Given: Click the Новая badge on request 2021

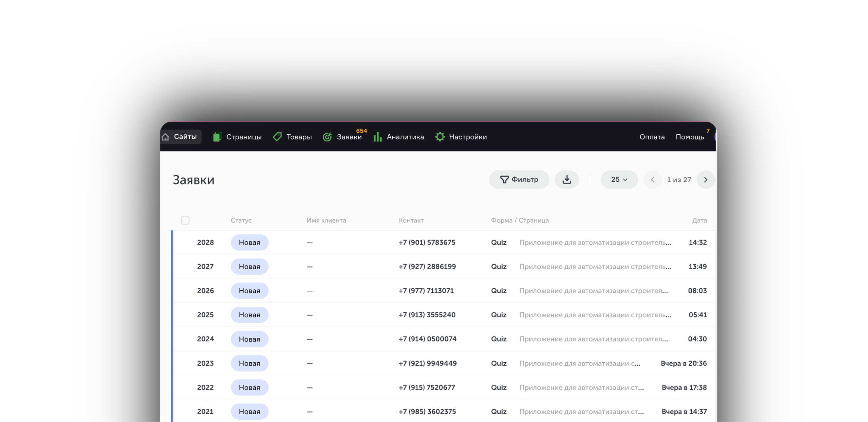Looking at the screenshot, I should pyautogui.click(x=250, y=411).
